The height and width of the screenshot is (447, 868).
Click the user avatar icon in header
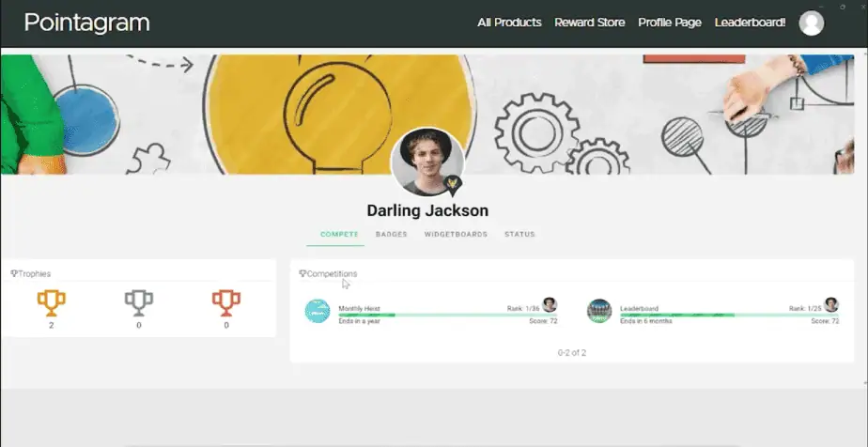[812, 23]
